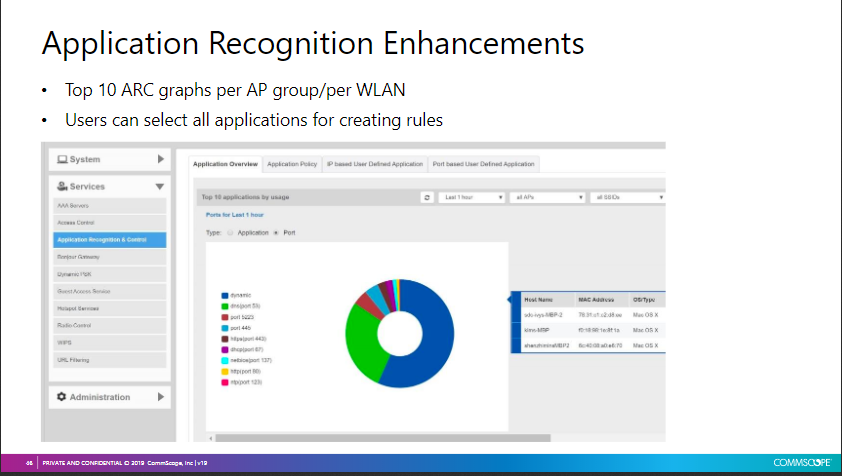
Task: Click the red port 5223 legend marker
Action: (222, 316)
